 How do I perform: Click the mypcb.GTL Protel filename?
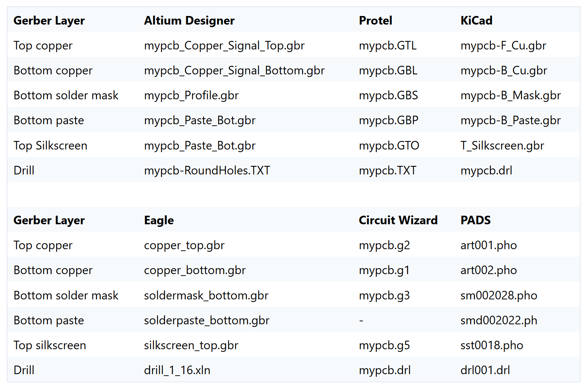pos(388,45)
